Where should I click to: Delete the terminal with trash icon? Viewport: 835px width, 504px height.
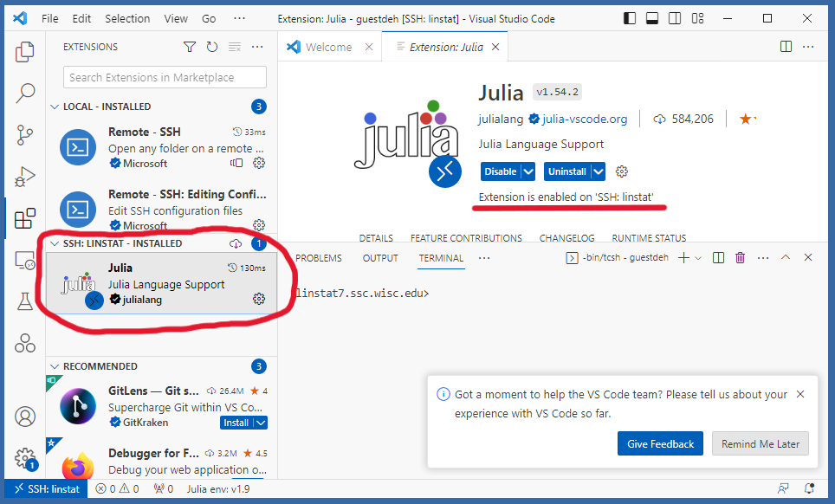pyautogui.click(x=740, y=257)
